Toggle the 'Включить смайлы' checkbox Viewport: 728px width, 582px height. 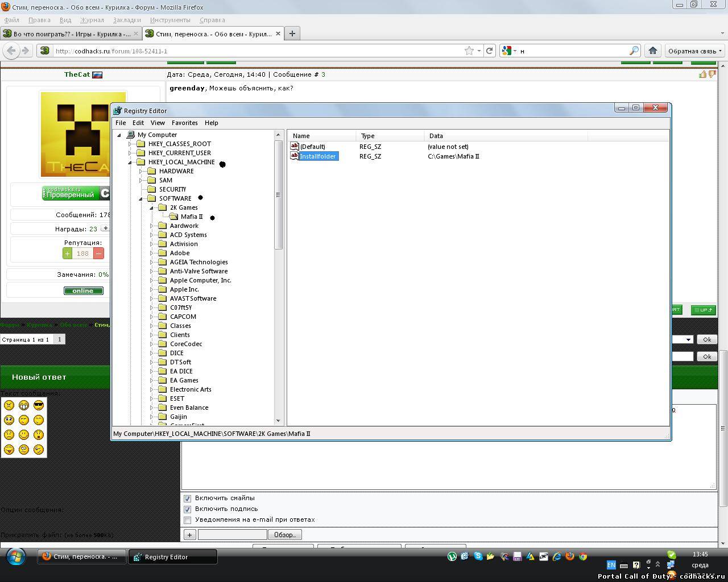pyautogui.click(x=187, y=498)
